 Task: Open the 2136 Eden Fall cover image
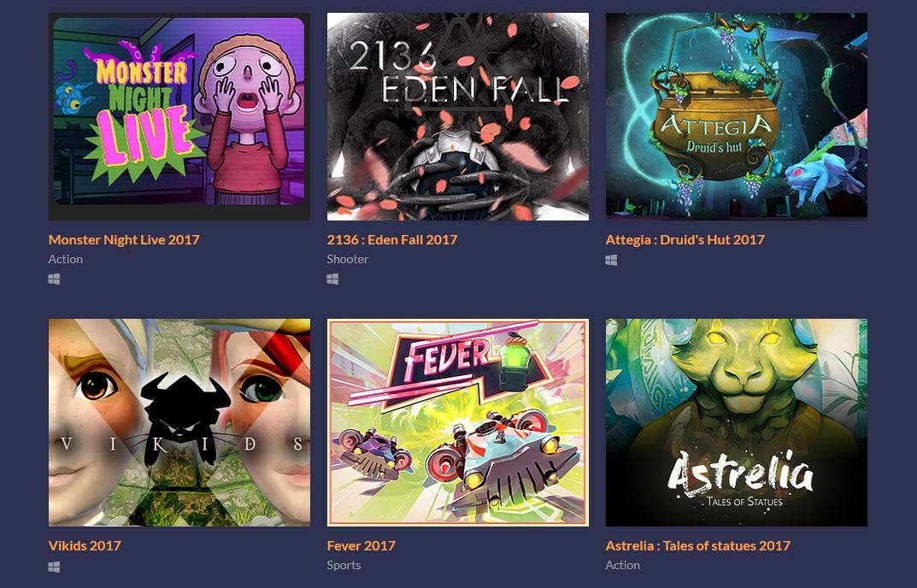[458, 116]
